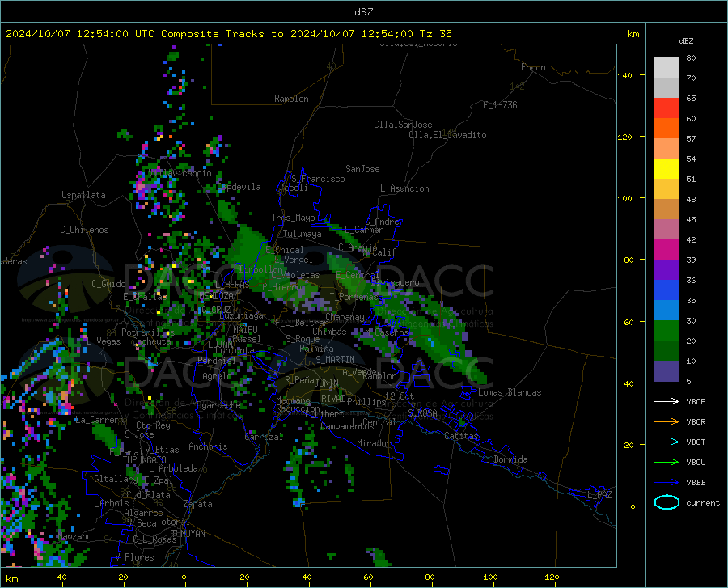Image resolution: width=728 pixels, height=588 pixels.
Task: Click the Potrerillos map label
Action: (148, 332)
